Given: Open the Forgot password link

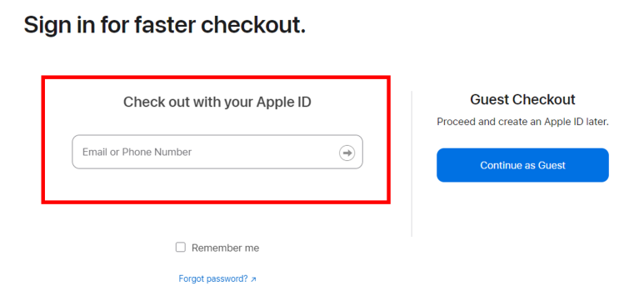Looking at the screenshot, I should tap(217, 278).
